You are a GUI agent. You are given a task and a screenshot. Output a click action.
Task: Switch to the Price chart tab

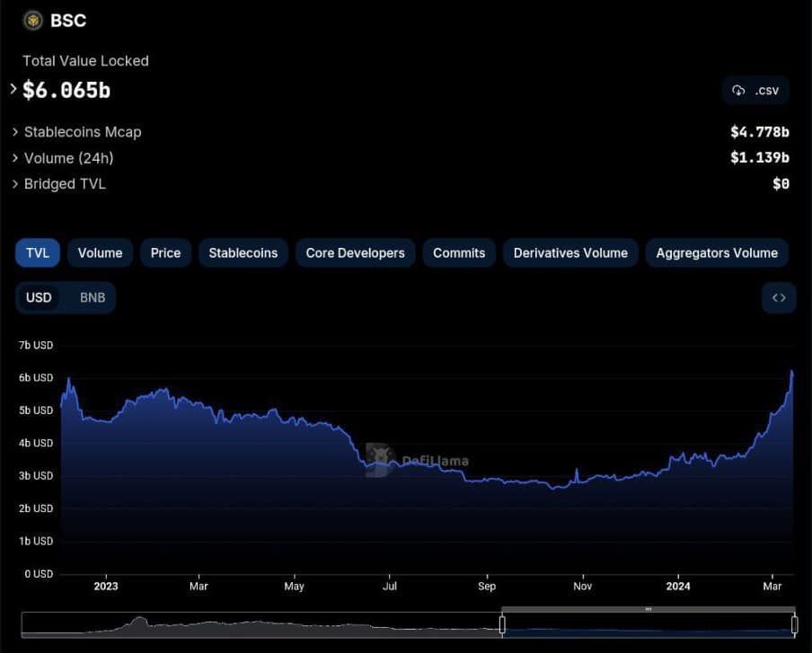[x=165, y=252]
